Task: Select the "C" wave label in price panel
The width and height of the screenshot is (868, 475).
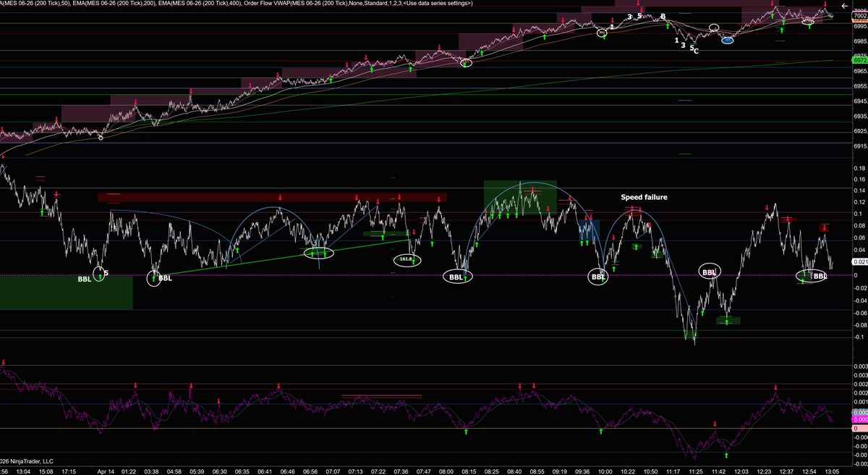Action: point(696,51)
